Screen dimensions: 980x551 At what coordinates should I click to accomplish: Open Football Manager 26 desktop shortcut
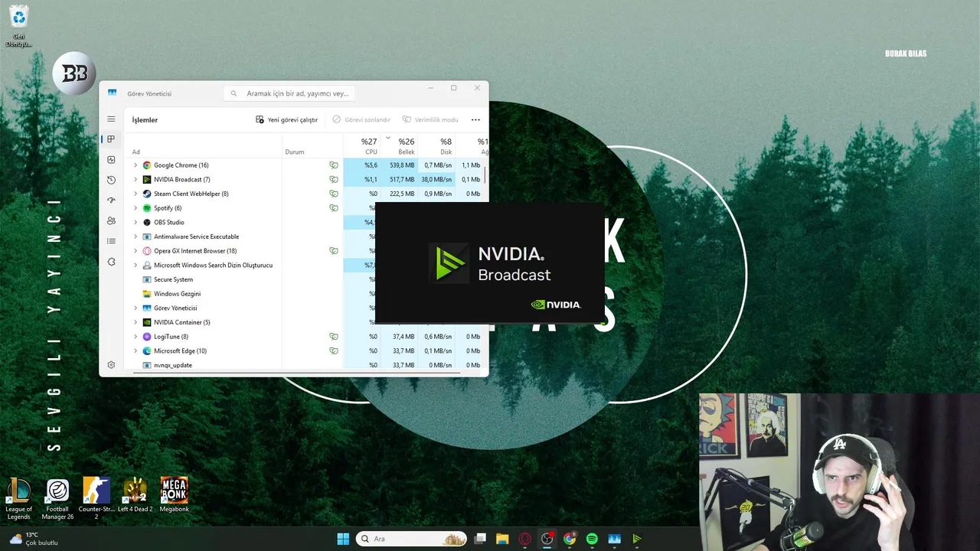click(57, 499)
